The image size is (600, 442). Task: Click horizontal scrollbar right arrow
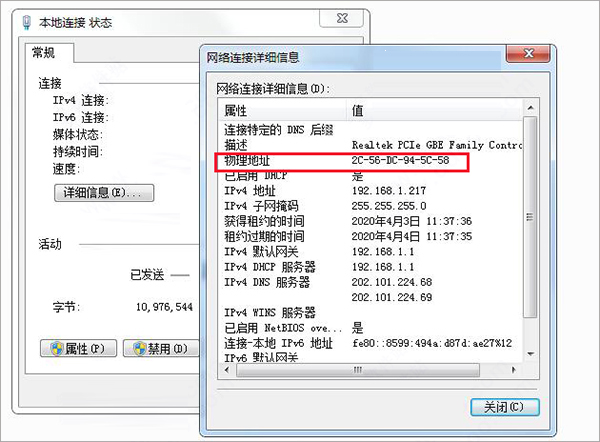514,370
